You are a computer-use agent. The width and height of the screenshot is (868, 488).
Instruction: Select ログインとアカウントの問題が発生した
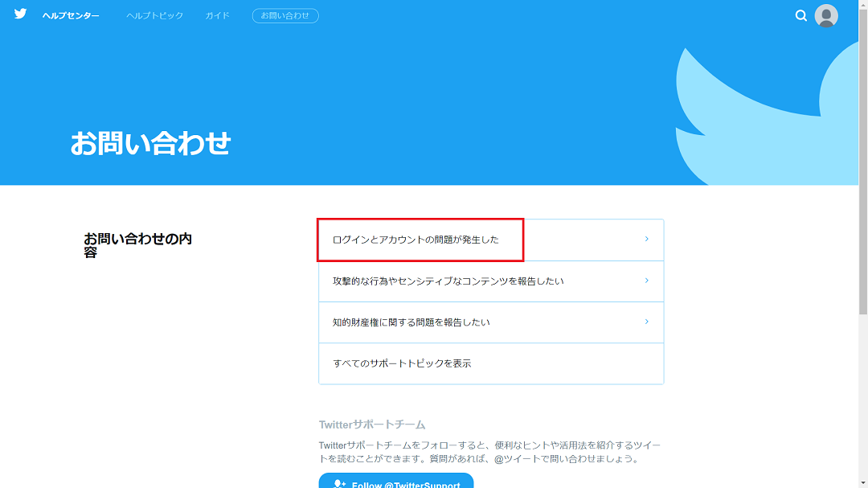tap(416, 240)
